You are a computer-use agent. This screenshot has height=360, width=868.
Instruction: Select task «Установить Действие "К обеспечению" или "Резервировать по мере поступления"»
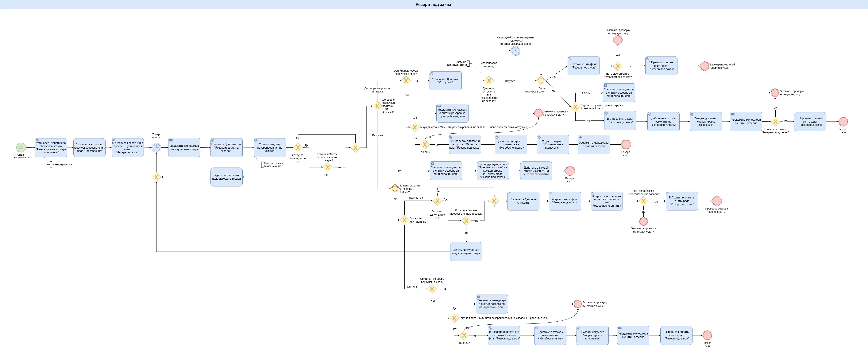coord(51,148)
